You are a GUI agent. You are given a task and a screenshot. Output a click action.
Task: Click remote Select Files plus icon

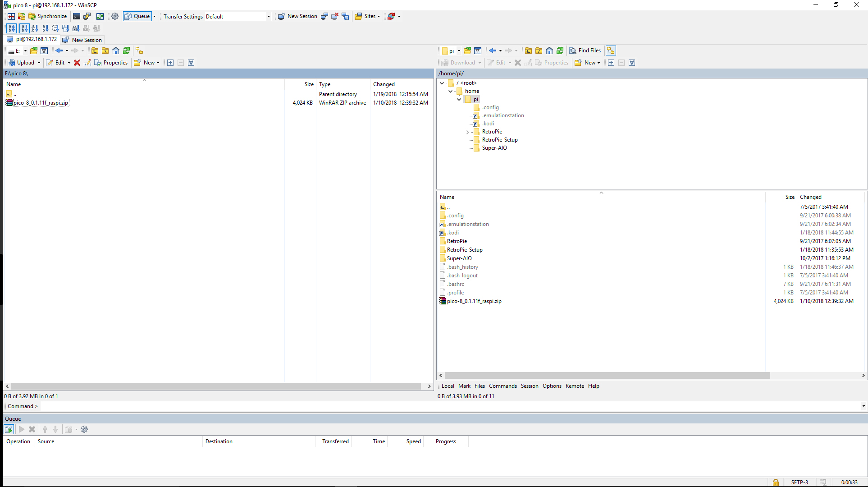click(611, 63)
